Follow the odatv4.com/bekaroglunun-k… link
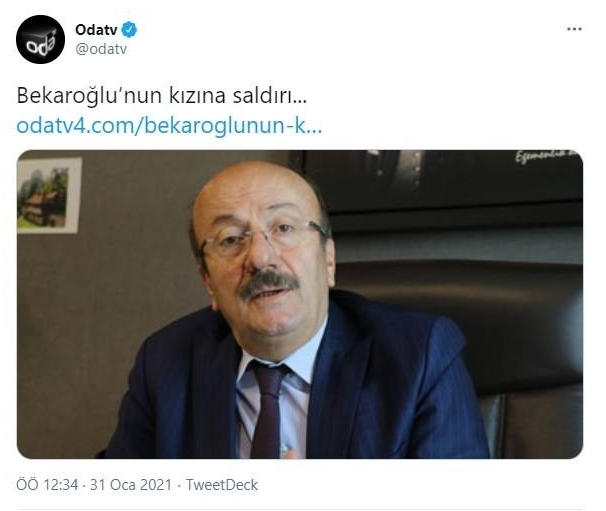 tap(169, 126)
